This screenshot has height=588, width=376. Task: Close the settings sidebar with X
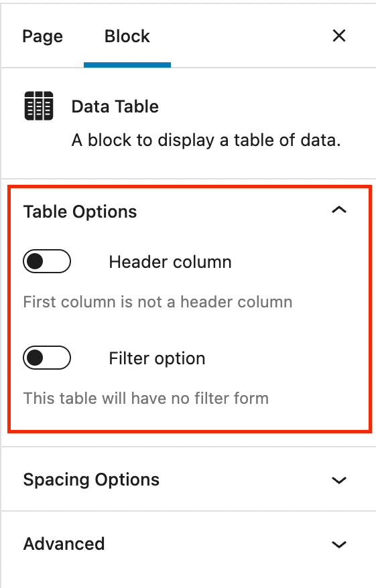pyautogui.click(x=339, y=36)
